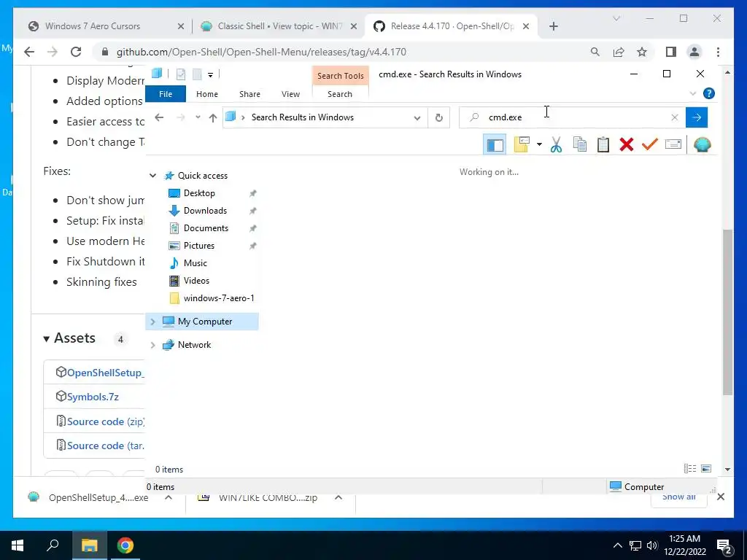Screen dimensions: 747x560
Task: Expand the My Computer tree node
Action: click(152, 322)
